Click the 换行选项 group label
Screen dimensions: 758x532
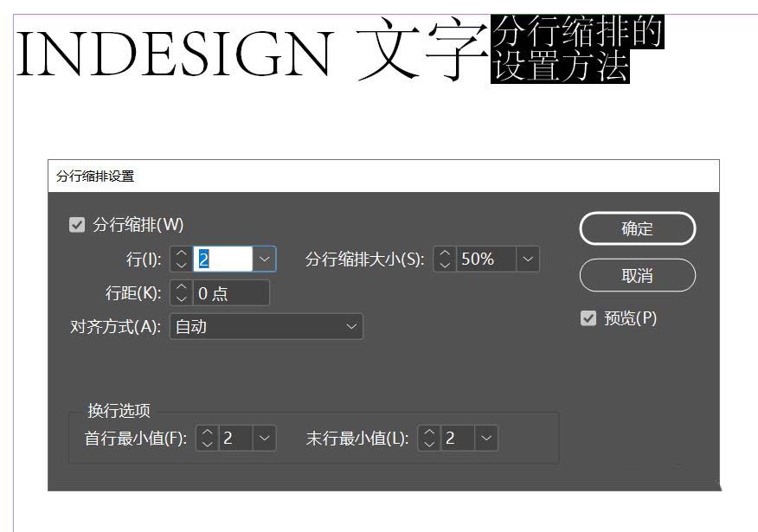119,411
